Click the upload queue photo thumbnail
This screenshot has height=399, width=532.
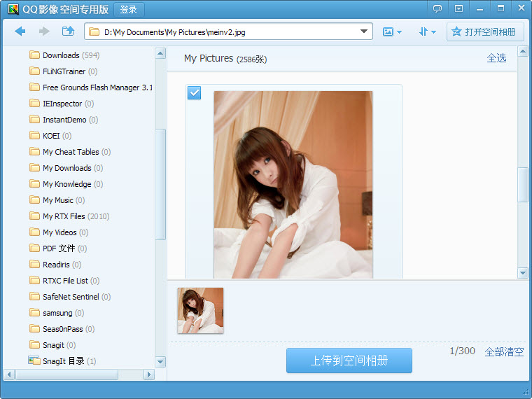pyautogui.click(x=200, y=310)
